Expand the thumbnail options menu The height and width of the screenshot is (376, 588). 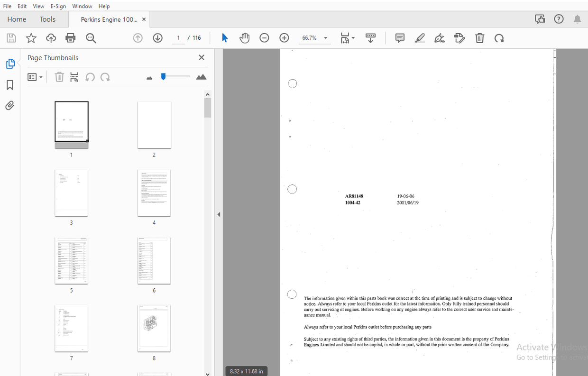click(35, 77)
